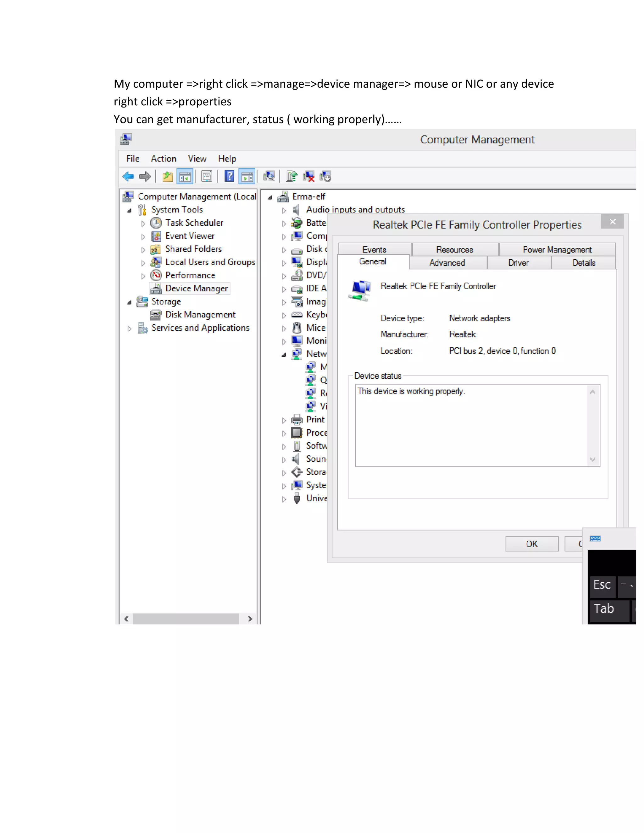The width and height of the screenshot is (644, 833).
Task: Toggle Show/Hide Action Pane button
Action: [247, 177]
